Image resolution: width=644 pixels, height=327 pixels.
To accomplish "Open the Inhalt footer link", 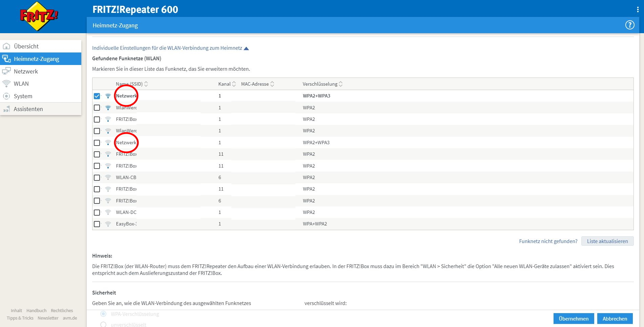I will click(x=16, y=311).
